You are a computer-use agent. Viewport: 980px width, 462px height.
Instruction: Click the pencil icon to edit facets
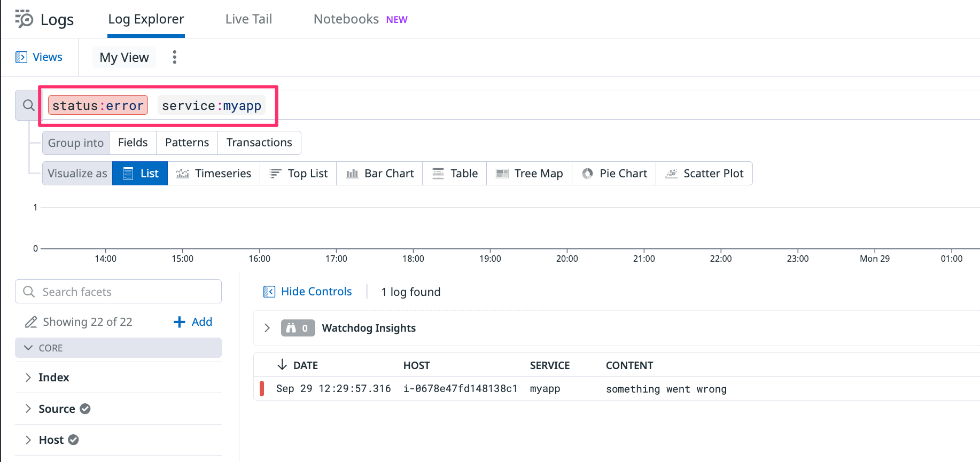pyautogui.click(x=31, y=322)
